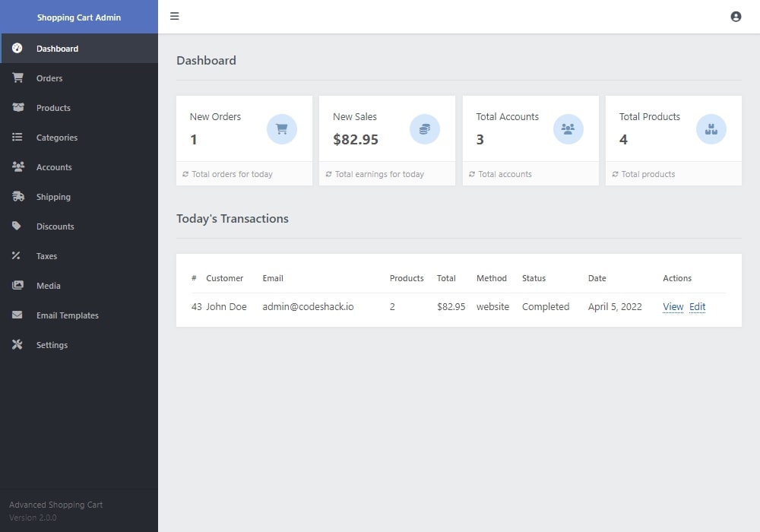Click the website method cell
Viewport: 760px width, 532px height.
(x=492, y=307)
